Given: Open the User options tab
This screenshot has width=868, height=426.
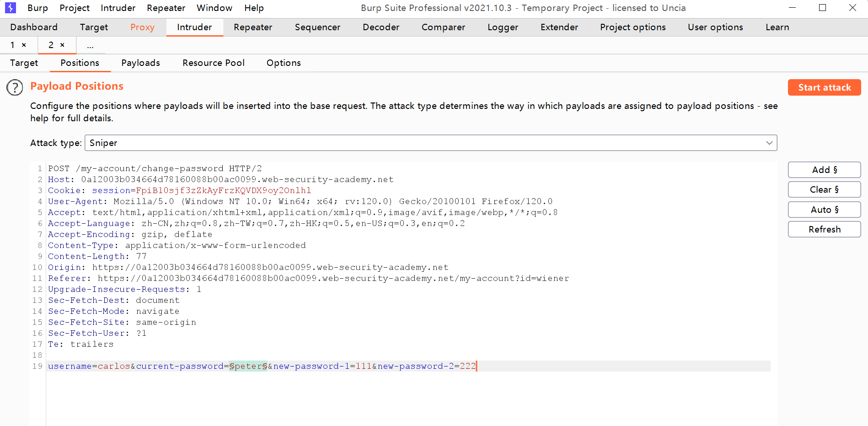Looking at the screenshot, I should click(715, 27).
